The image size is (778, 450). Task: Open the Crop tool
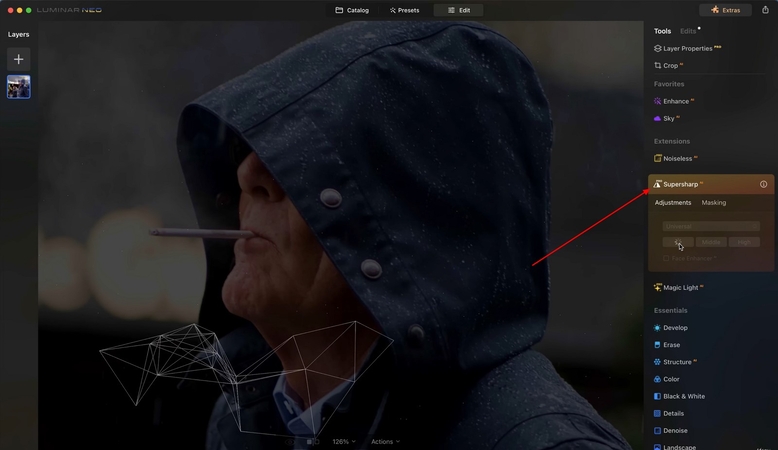pos(668,65)
